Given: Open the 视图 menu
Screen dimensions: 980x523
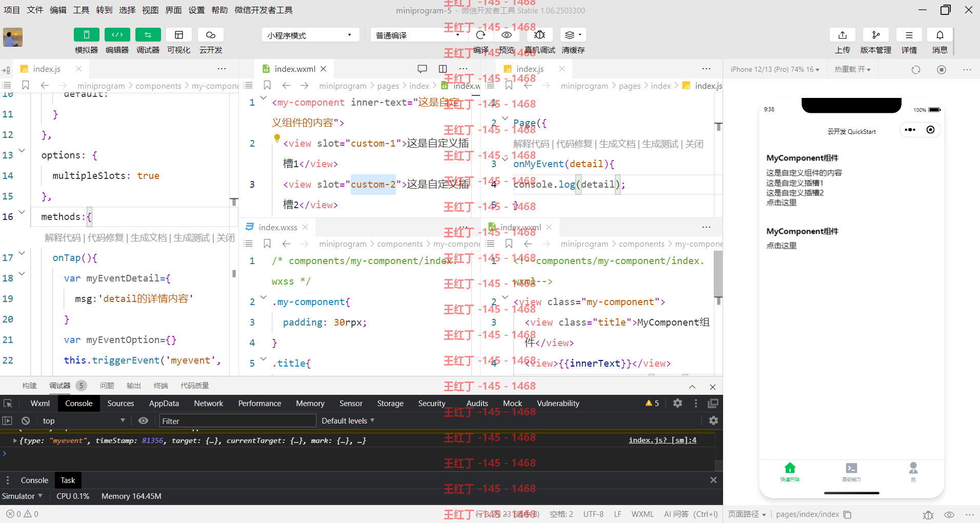Looking at the screenshot, I should [x=150, y=10].
